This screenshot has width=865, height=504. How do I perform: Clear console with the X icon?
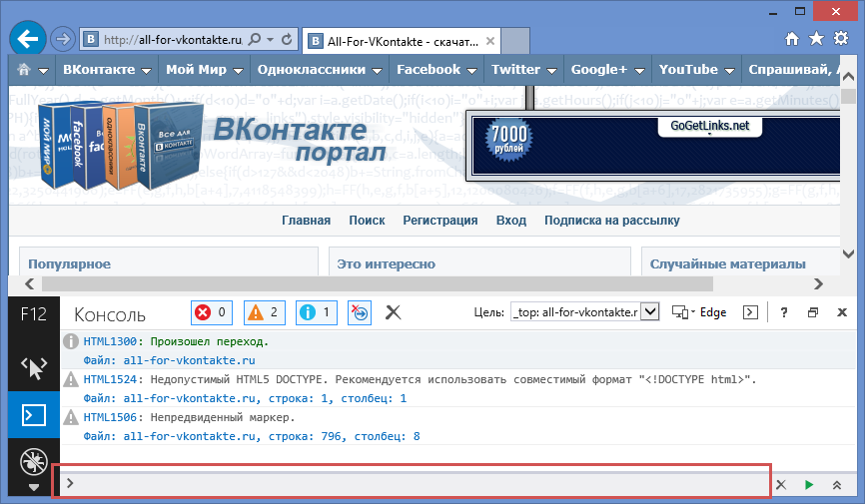click(393, 312)
